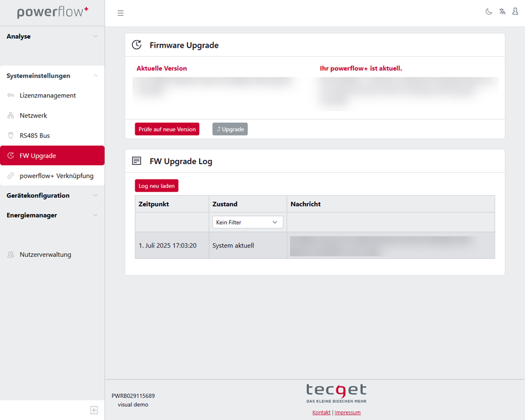Screen dimensions: 525x420
Task: Click the powerflow+ logo
Action: pos(53,12)
